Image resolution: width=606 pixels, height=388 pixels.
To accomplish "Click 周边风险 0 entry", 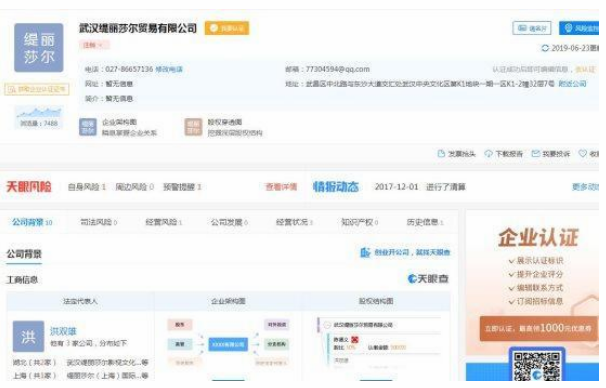I will (x=134, y=187).
